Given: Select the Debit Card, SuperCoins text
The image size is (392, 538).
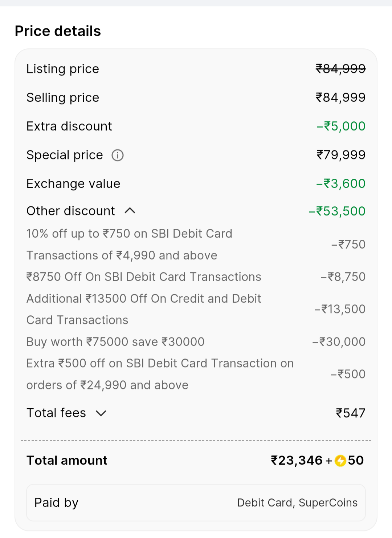Looking at the screenshot, I should click(x=297, y=503).
